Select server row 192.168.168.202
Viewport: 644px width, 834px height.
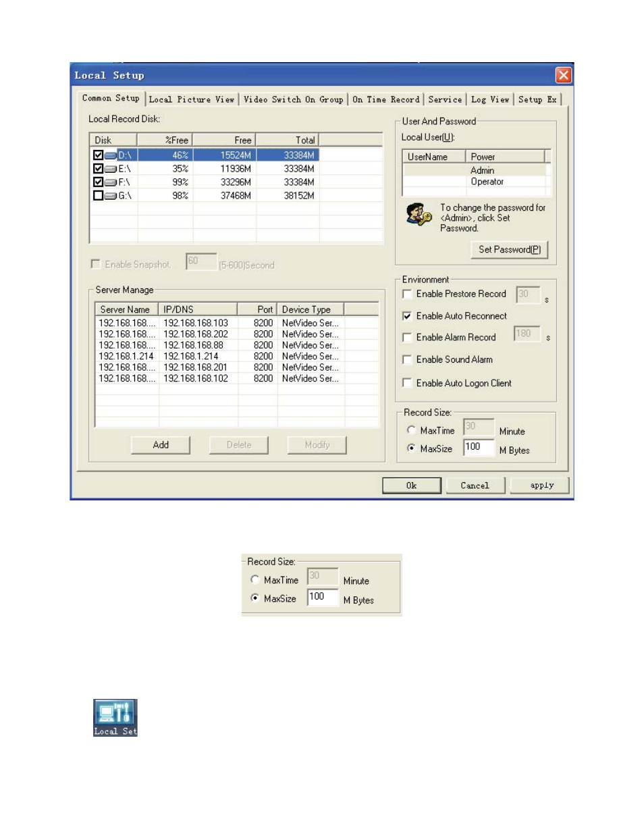click(x=236, y=334)
